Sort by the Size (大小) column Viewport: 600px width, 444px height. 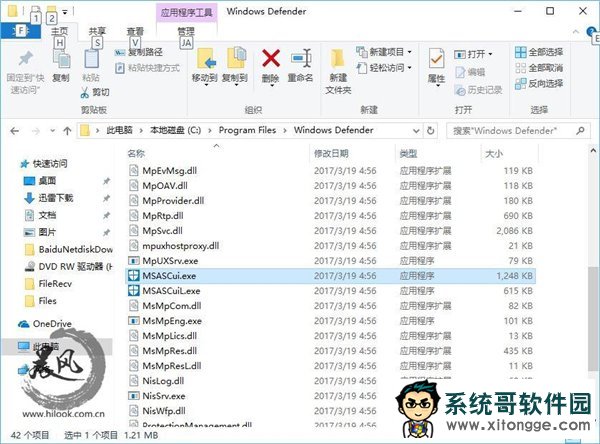point(494,154)
